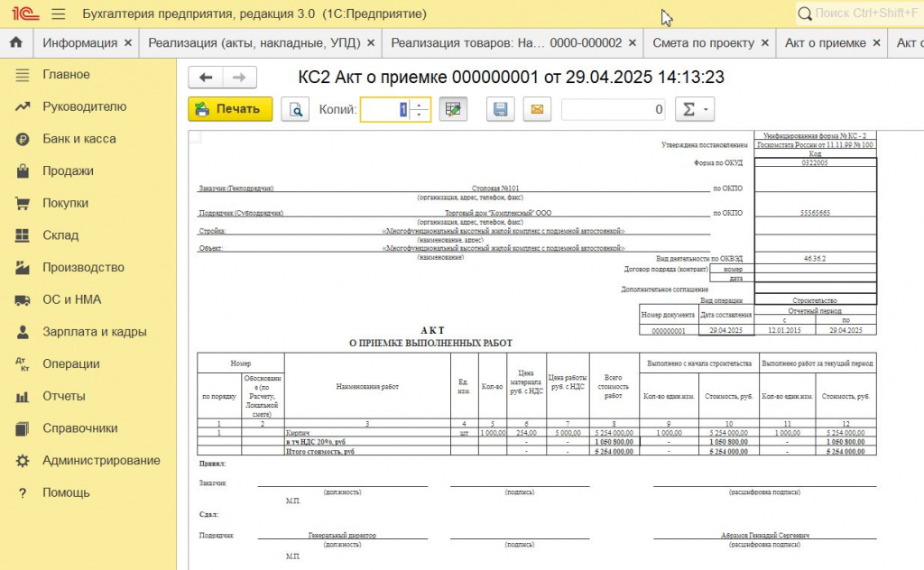Screen dimensions: 924x570
Task: Select the period start date 12.01.2015
Action: (x=784, y=331)
